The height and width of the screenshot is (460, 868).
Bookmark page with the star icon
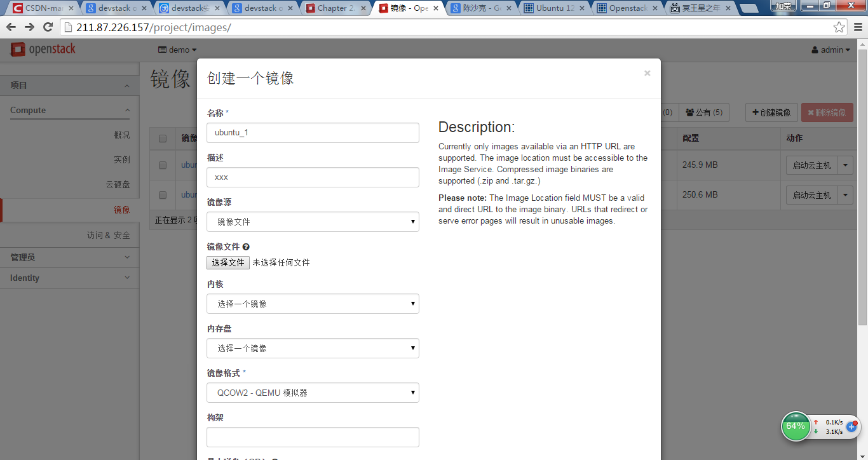point(839,27)
